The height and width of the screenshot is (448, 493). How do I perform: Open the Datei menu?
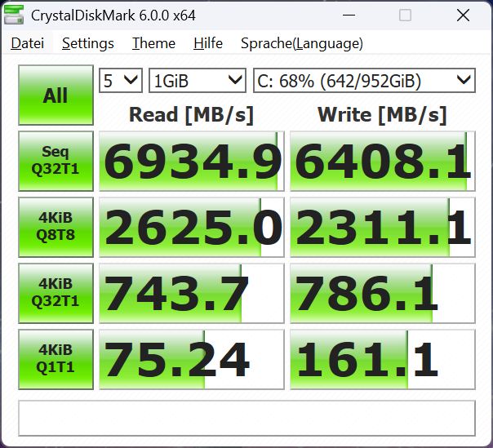coord(28,43)
